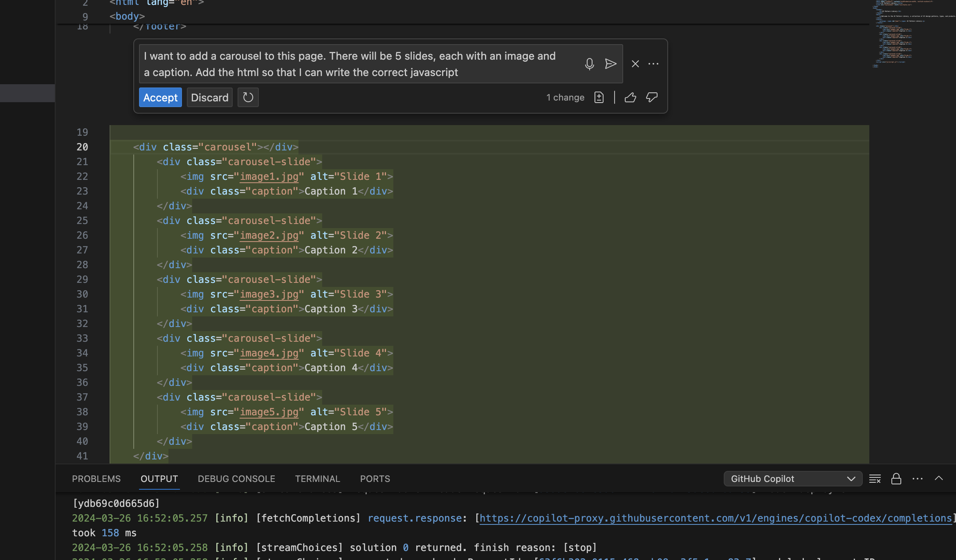Open the inline chat more actions ellipsis
This screenshot has height=560, width=956.
(653, 64)
